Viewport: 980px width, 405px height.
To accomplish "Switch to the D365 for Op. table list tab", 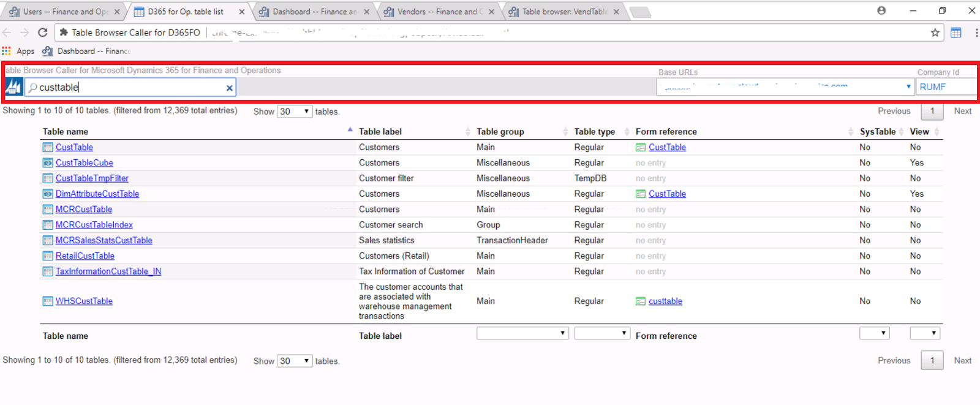I will point(189,12).
